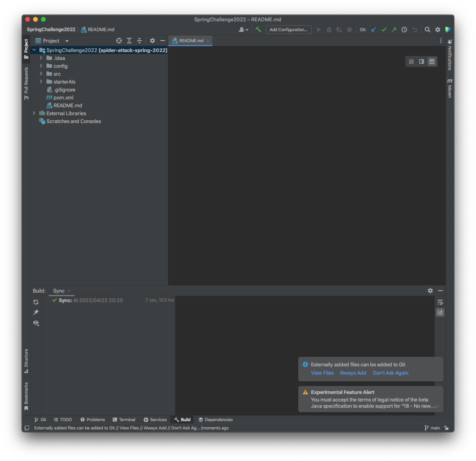The height and width of the screenshot is (461, 476).
Task: Toggle soft-wrap output in Build panel sidebar
Action: (x=440, y=302)
